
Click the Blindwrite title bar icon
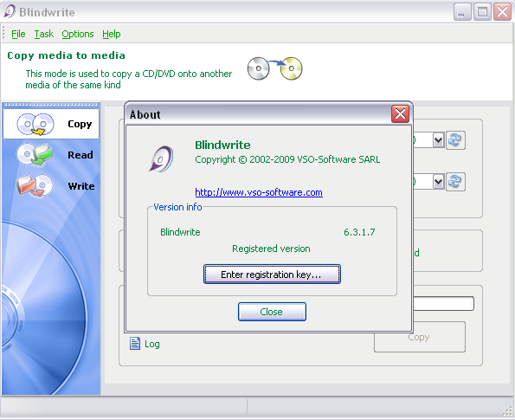[10, 12]
